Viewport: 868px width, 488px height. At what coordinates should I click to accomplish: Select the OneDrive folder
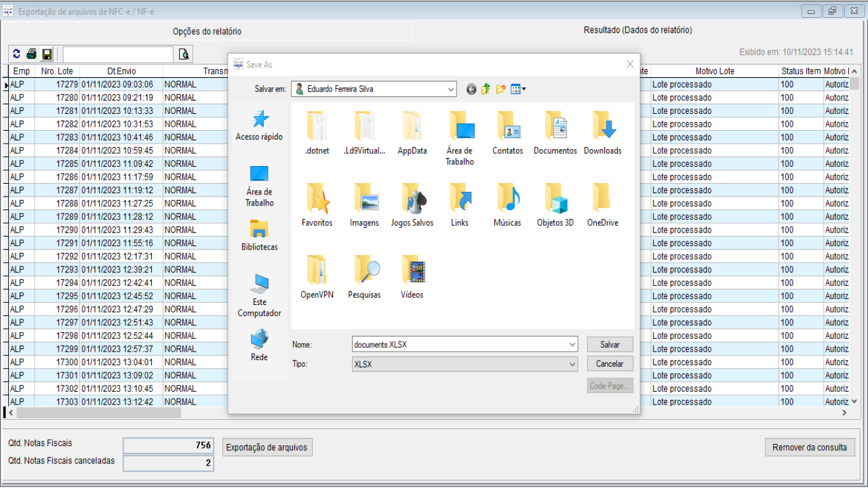(x=602, y=205)
